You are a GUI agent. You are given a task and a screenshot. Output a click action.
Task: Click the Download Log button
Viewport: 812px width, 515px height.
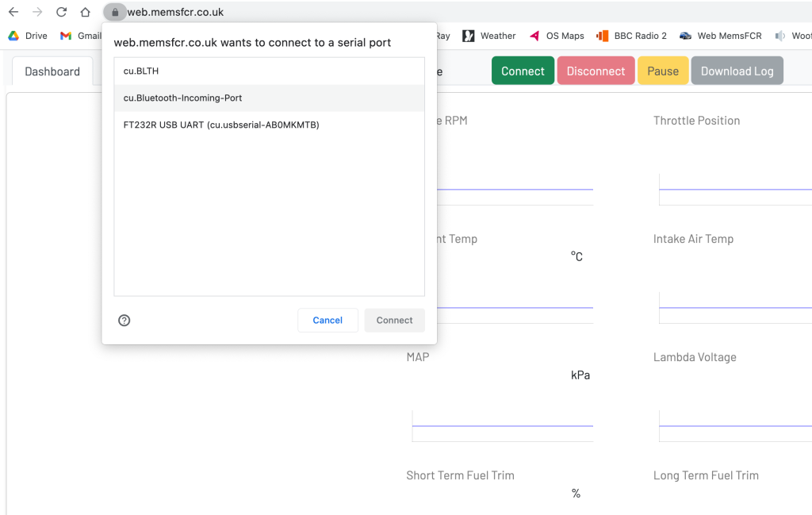(737, 71)
